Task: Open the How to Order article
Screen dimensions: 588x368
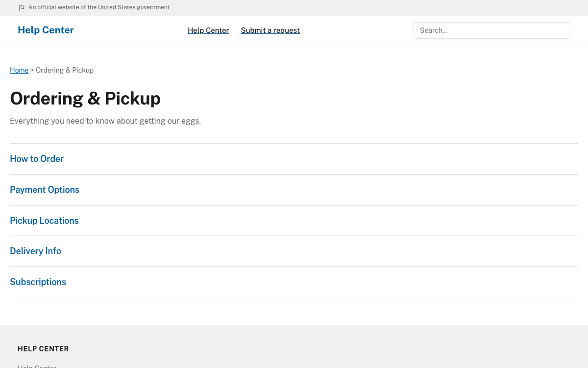Action: 37,159
